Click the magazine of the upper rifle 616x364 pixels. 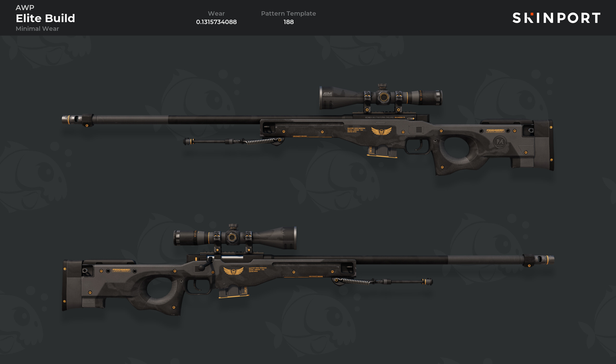point(382,151)
